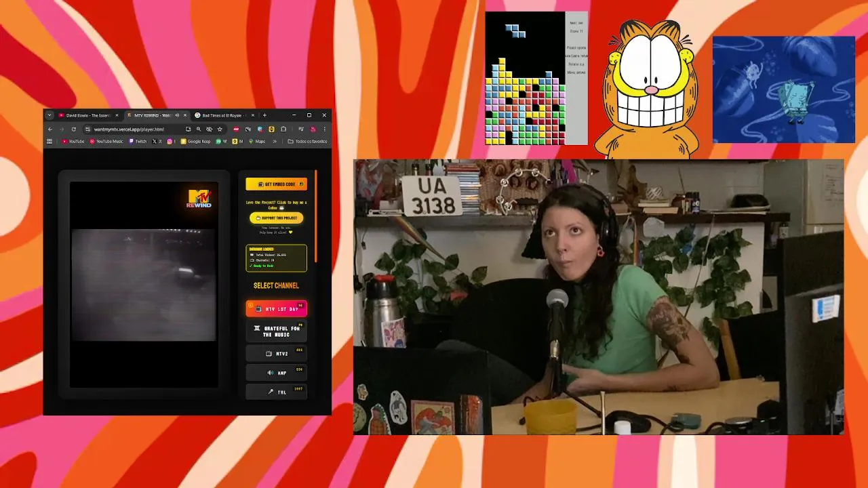Select the TRL channel
868x488 pixels.
coord(276,392)
